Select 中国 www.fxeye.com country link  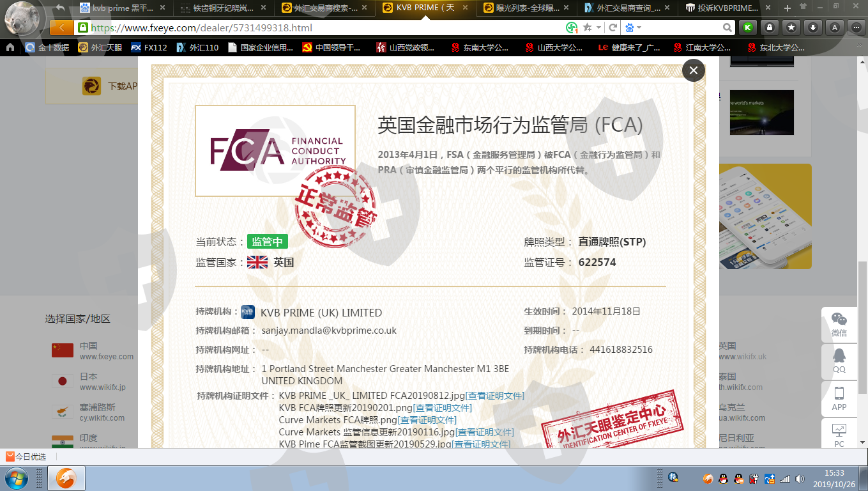pos(93,351)
